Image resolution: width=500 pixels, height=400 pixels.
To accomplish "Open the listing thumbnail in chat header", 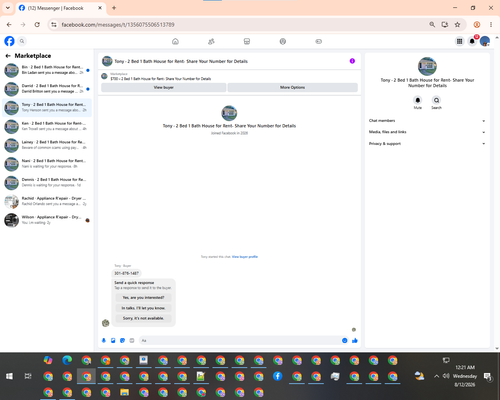I will click(x=107, y=61).
